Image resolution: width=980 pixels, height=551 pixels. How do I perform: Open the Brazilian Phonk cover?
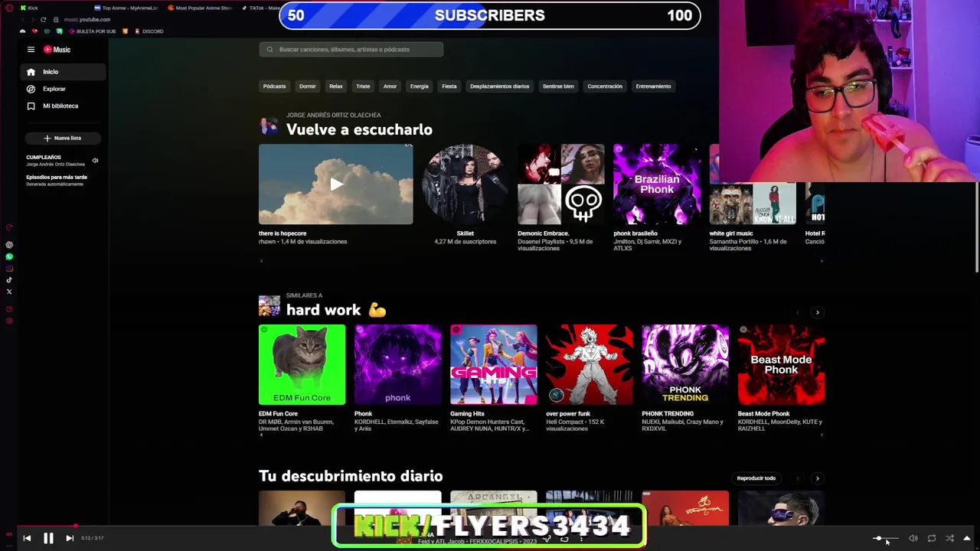(656, 184)
